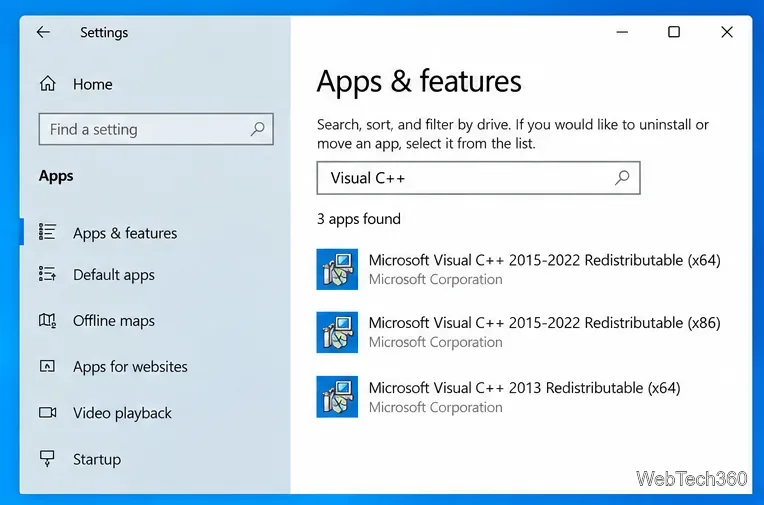The height and width of the screenshot is (505, 764).
Task: Click the Visual C++ app search field
Action: pos(478,178)
